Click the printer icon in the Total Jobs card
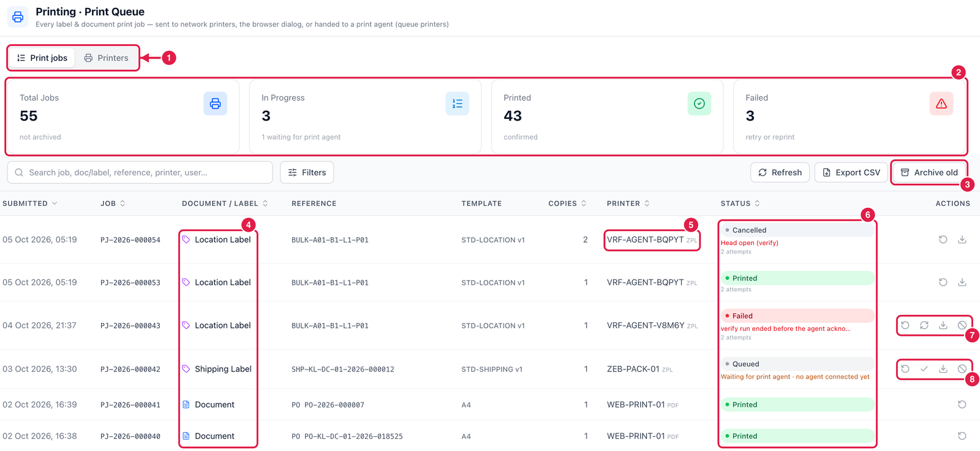 click(215, 104)
